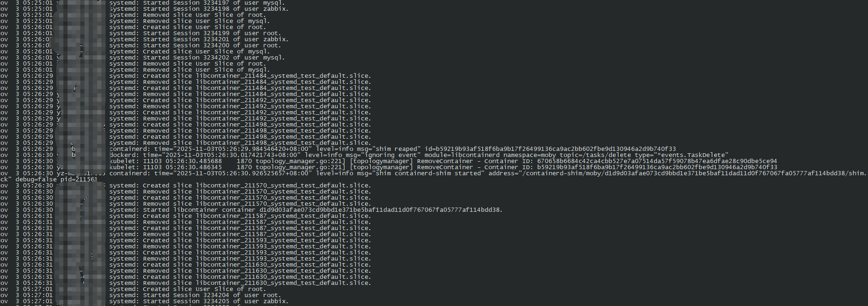Click the "Started libcontainer container" log line

(306, 210)
